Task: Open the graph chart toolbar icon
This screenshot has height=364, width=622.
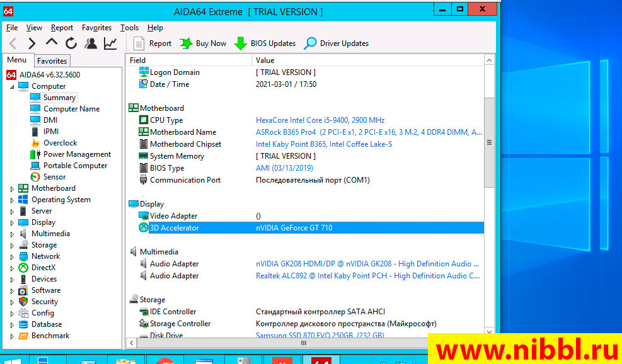Action: (x=110, y=43)
